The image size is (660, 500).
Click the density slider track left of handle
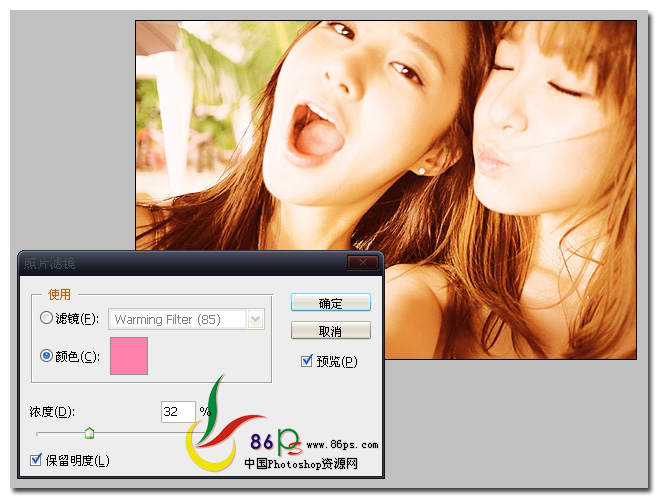click(60, 434)
